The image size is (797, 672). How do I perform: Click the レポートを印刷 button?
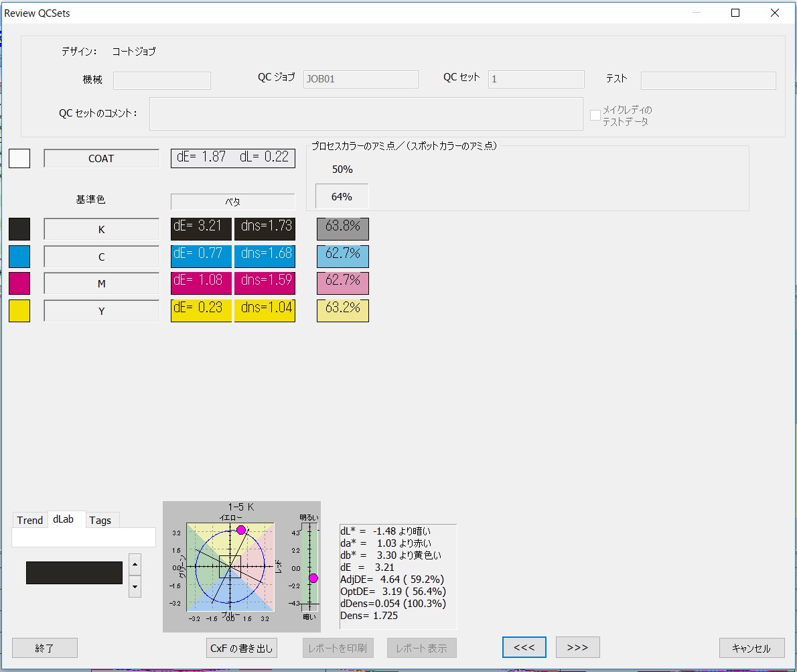point(338,648)
